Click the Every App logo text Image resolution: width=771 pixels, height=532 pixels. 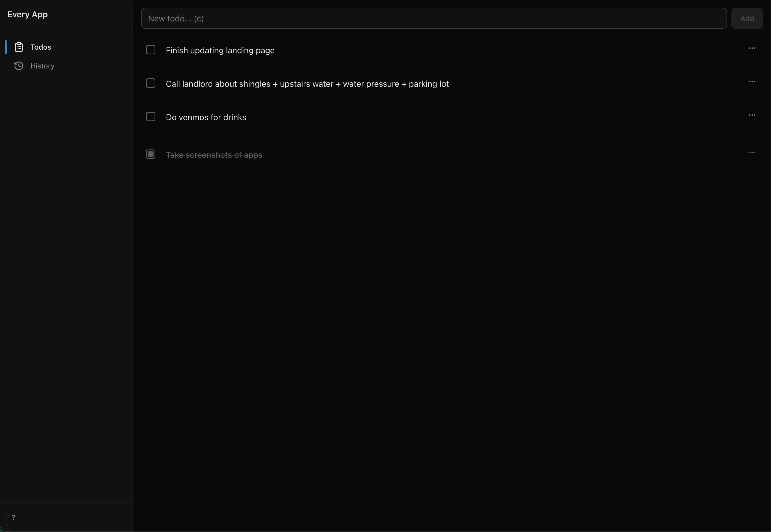pyautogui.click(x=28, y=14)
